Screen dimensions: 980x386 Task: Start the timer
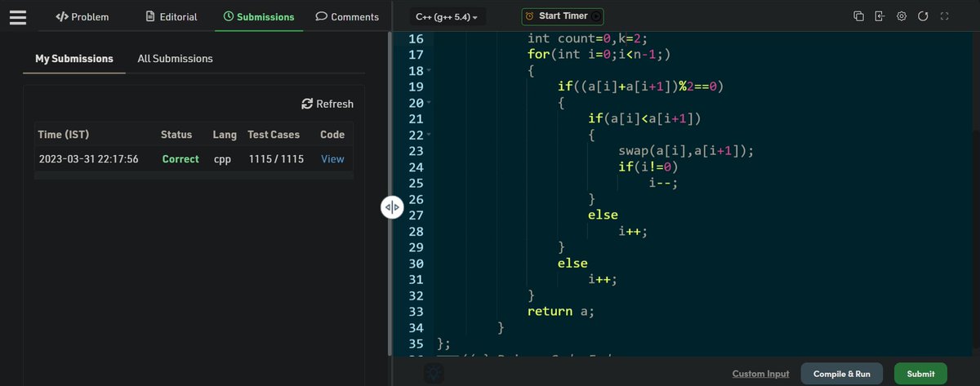tap(563, 16)
